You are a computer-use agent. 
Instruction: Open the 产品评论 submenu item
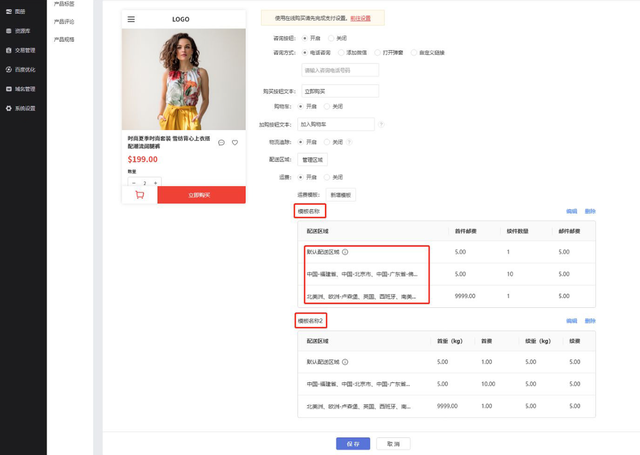pyautogui.click(x=64, y=21)
